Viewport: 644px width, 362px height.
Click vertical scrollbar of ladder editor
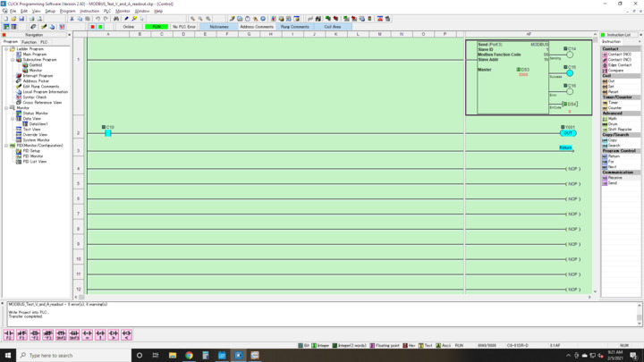(595, 163)
